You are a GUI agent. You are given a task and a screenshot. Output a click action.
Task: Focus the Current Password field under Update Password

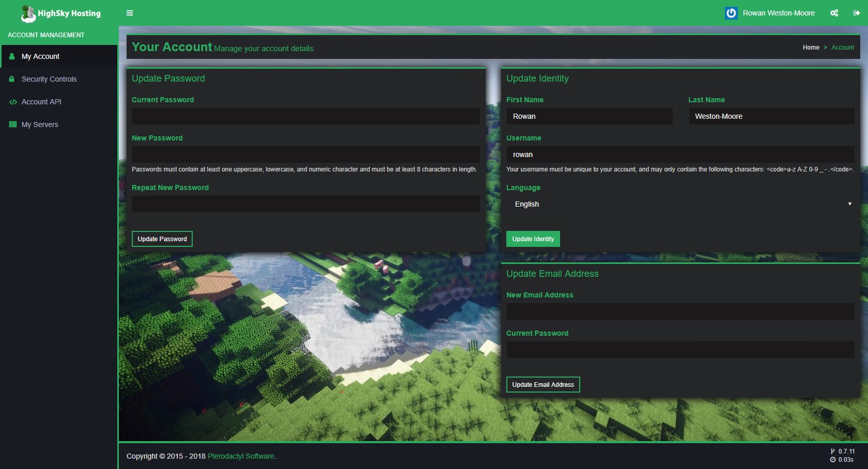pyautogui.click(x=305, y=116)
